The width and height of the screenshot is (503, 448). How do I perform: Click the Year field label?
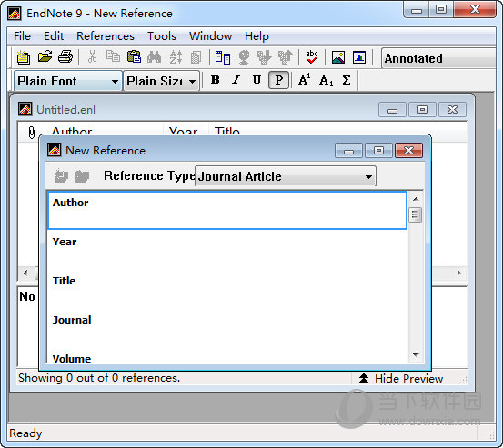pos(65,242)
